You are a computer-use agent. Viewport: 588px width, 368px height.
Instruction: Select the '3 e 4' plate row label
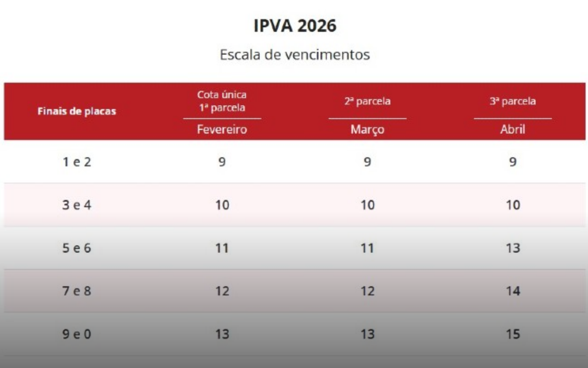pyautogui.click(x=77, y=205)
